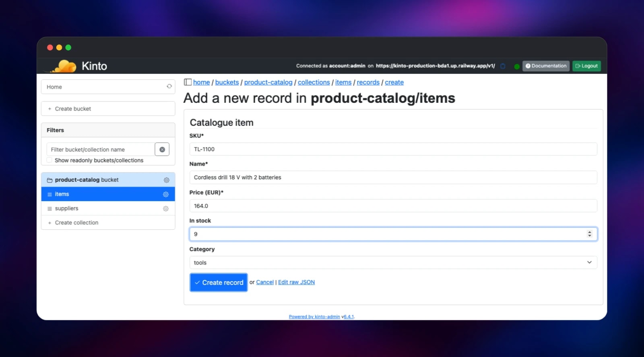
Task: Click the refresh icon in Home box
Action: point(169,87)
